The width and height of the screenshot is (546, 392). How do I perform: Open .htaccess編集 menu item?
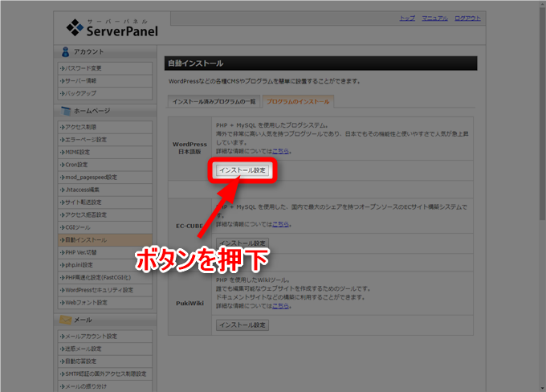point(105,190)
